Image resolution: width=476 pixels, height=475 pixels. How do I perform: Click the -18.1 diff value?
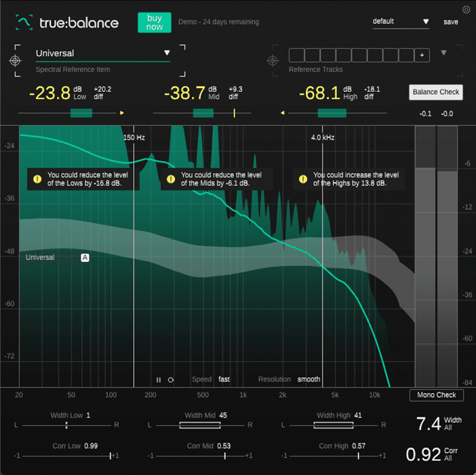(x=372, y=89)
